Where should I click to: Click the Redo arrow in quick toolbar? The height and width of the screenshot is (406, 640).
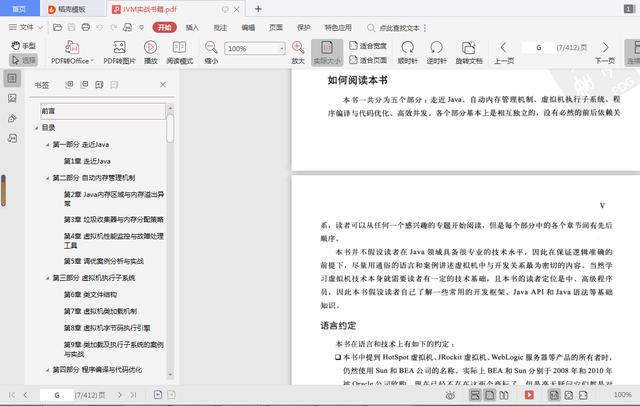pyautogui.click(x=113, y=27)
